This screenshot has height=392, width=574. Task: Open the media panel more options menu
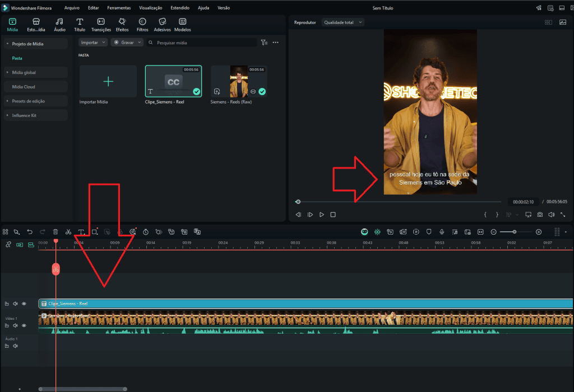(x=276, y=43)
